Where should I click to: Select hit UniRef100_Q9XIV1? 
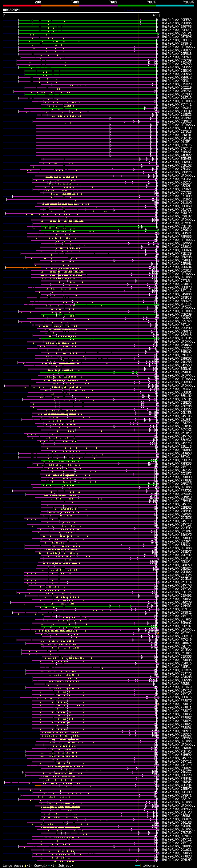[x=177, y=33]
